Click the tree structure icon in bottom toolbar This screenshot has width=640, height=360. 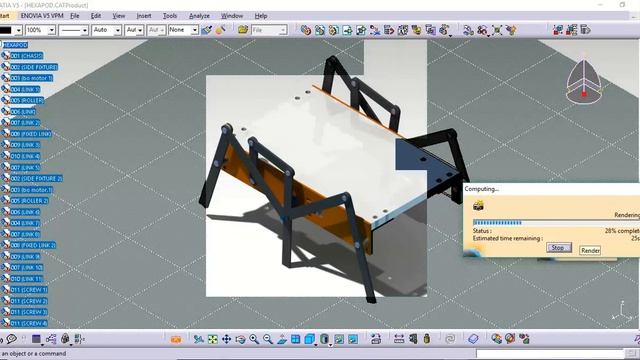[51, 339]
